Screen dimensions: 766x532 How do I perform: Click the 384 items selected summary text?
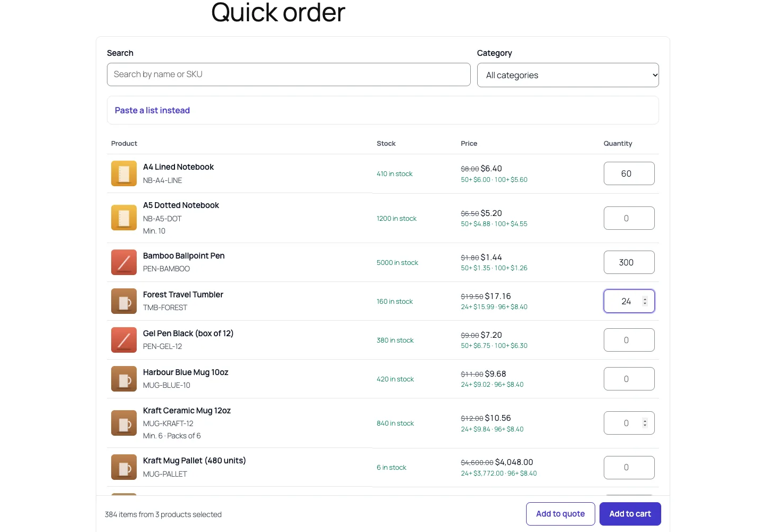tap(163, 514)
